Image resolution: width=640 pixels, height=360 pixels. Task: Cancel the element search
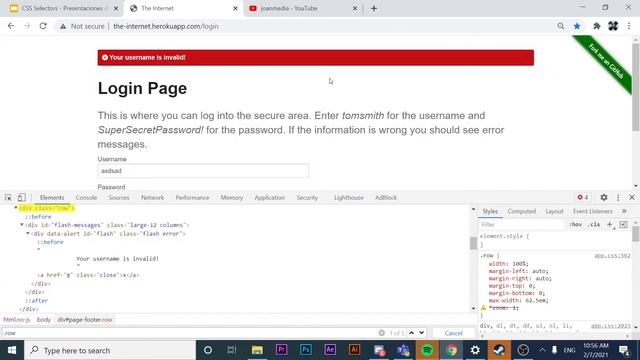(453, 333)
